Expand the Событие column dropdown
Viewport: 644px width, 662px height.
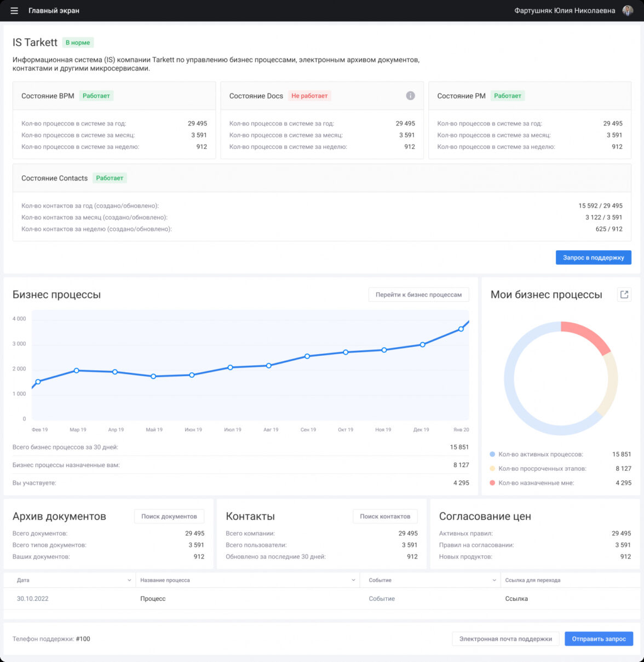click(x=495, y=580)
